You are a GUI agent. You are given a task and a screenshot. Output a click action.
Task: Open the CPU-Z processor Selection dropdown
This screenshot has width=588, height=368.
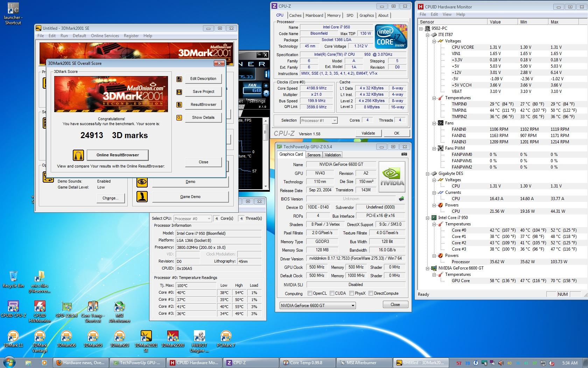click(x=318, y=121)
